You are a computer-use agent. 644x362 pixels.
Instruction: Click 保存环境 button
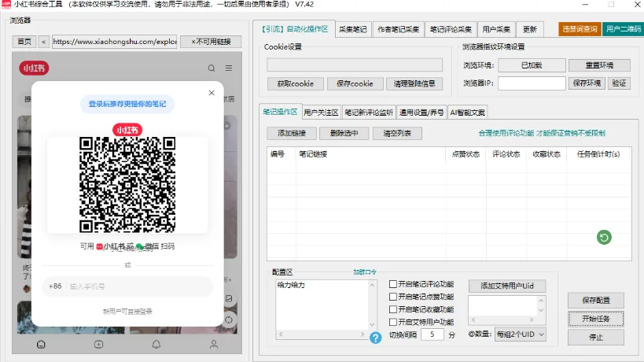[x=587, y=83]
